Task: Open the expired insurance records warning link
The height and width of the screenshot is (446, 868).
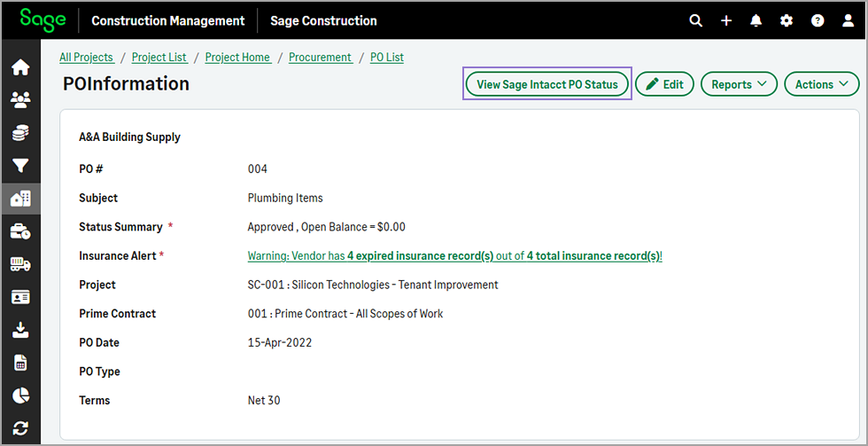Action: (x=455, y=256)
